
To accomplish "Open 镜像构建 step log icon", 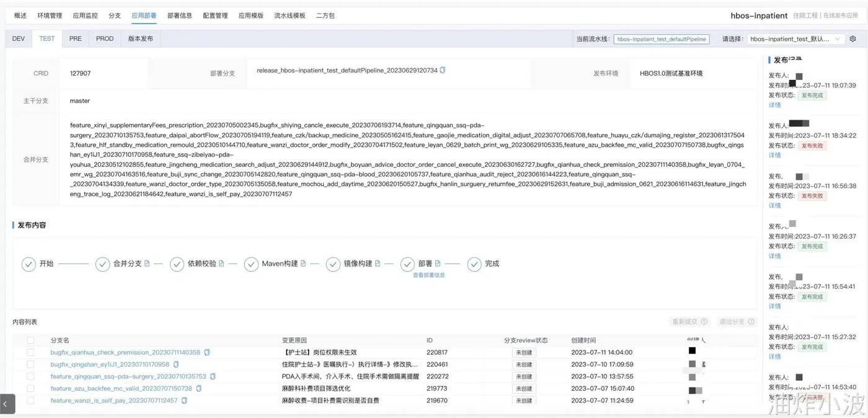I will coord(378,264).
